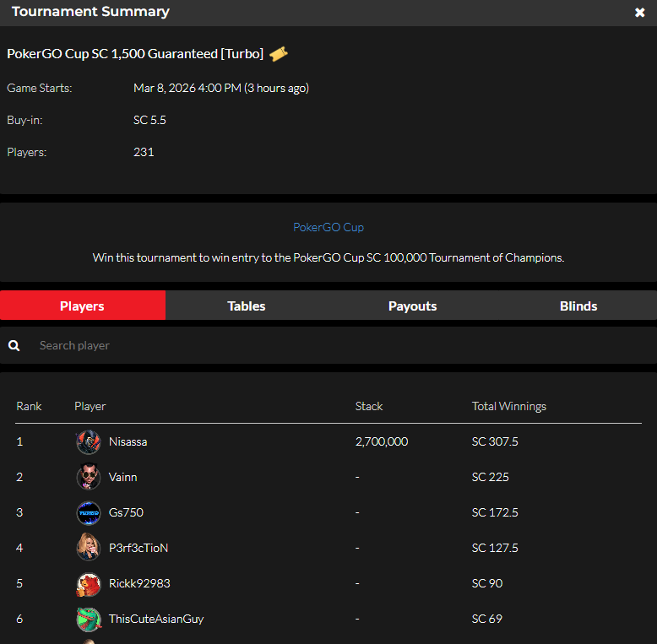Click the stack value 2,700,000
The height and width of the screenshot is (644, 657).
click(x=382, y=441)
